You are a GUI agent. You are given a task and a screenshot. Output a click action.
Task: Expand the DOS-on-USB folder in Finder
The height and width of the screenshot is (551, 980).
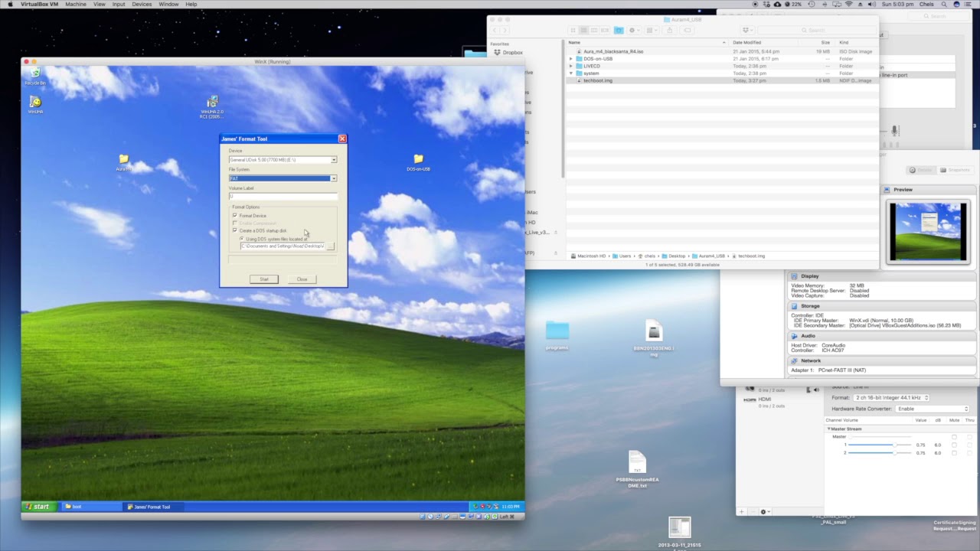[x=570, y=59]
